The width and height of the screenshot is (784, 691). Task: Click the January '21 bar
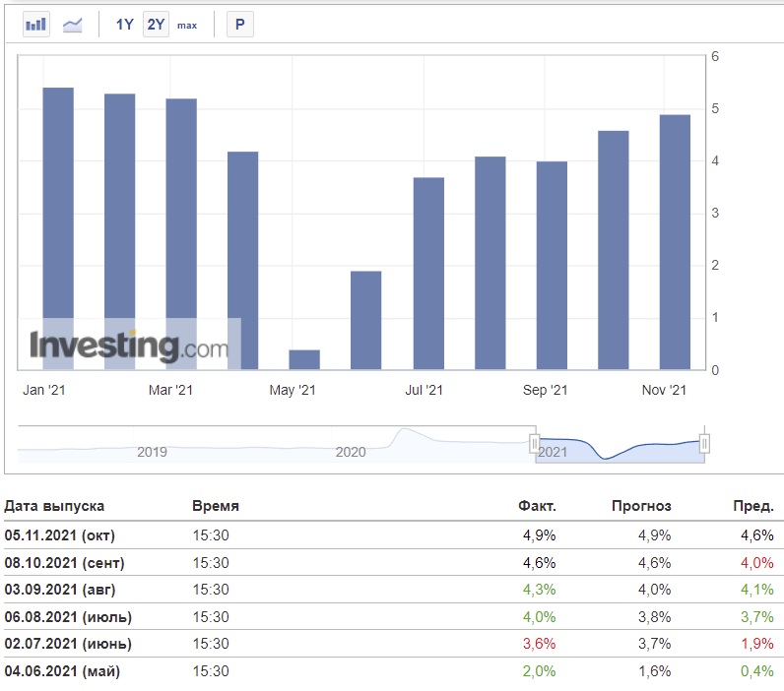click(58, 228)
